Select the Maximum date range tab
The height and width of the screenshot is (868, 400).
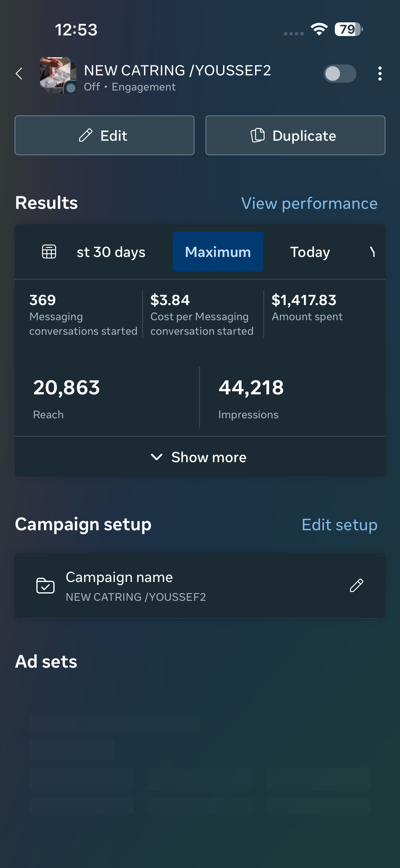(x=218, y=252)
